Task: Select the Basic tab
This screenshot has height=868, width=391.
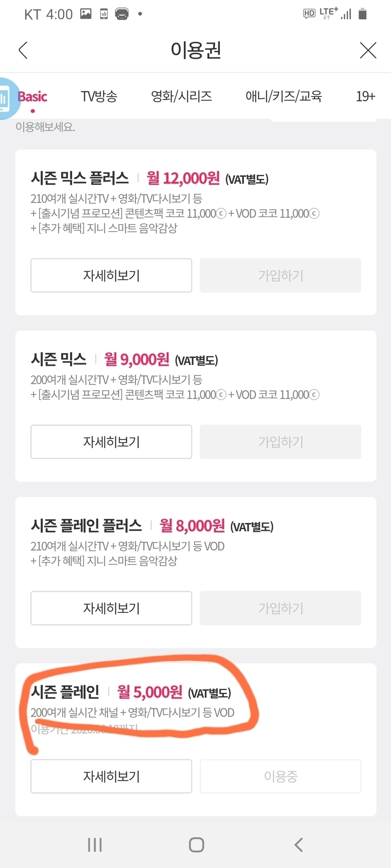Action: 33,97
